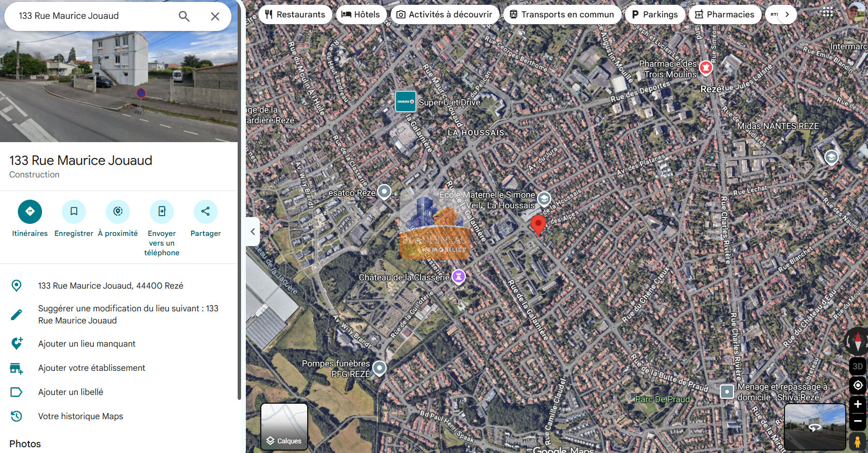Click the Parc De Praud label
The height and width of the screenshot is (453, 868).
tap(662, 399)
